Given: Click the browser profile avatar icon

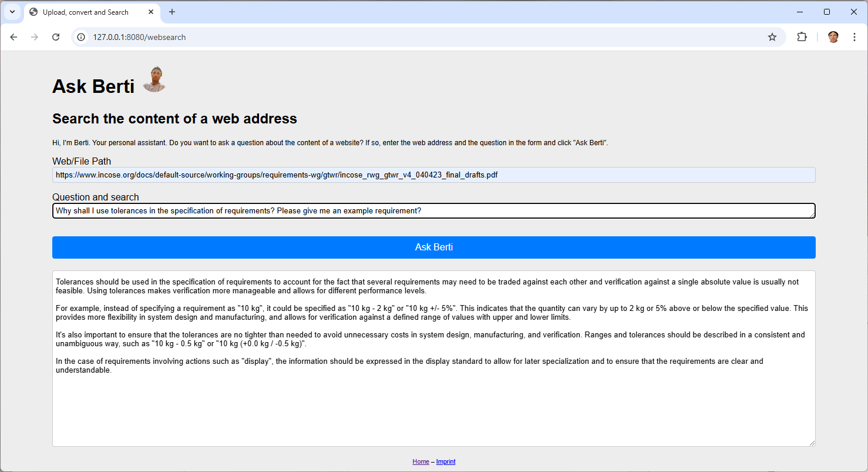Looking at the screenshot, I should (x=833, y=36).
